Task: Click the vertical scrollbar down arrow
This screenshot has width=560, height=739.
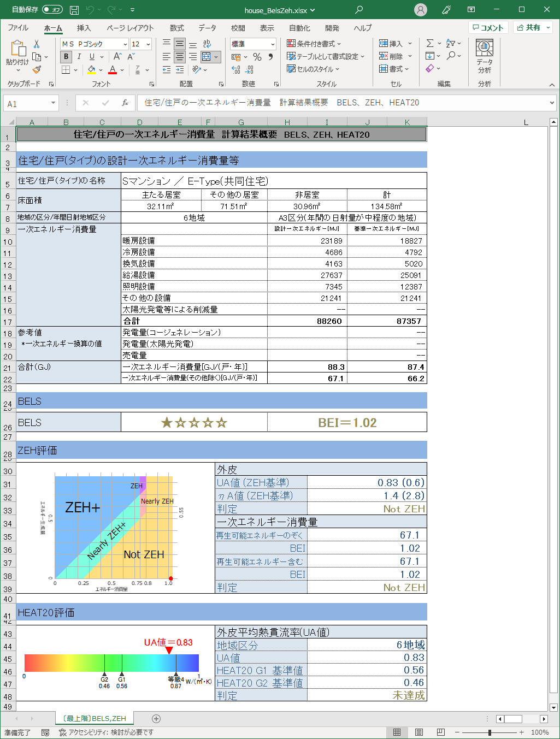Action: [553, 707]
